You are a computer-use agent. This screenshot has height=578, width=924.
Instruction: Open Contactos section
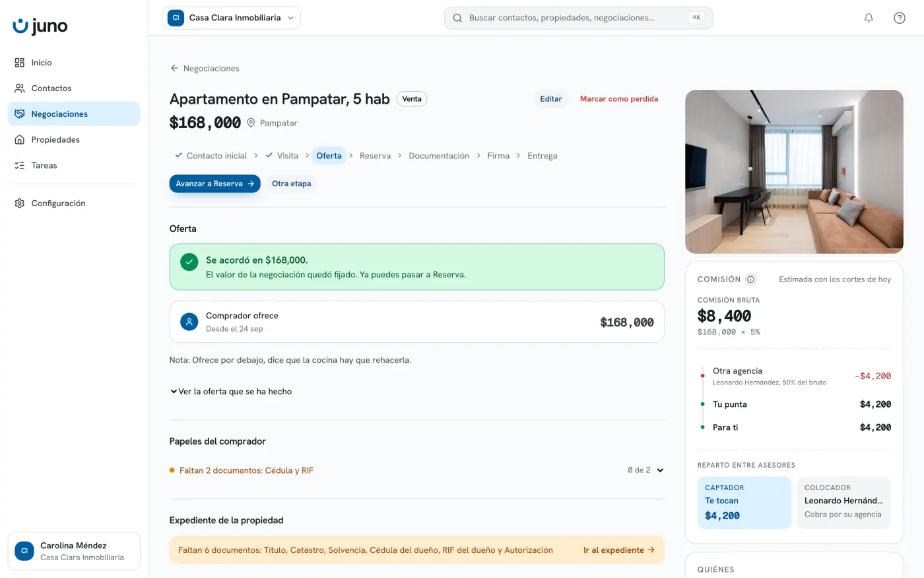(74, 89)
